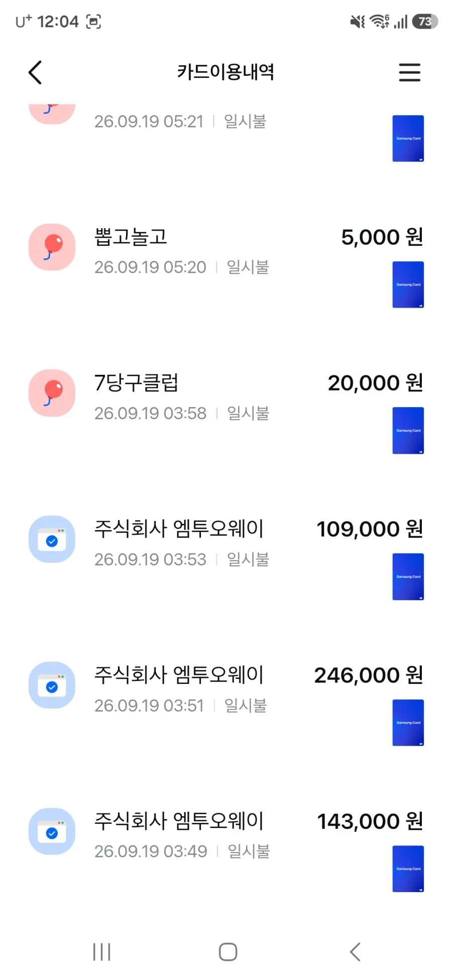
Task: Open the 주식회사 엠투오웨이 03:51 transaction
Action: point(226,704)
